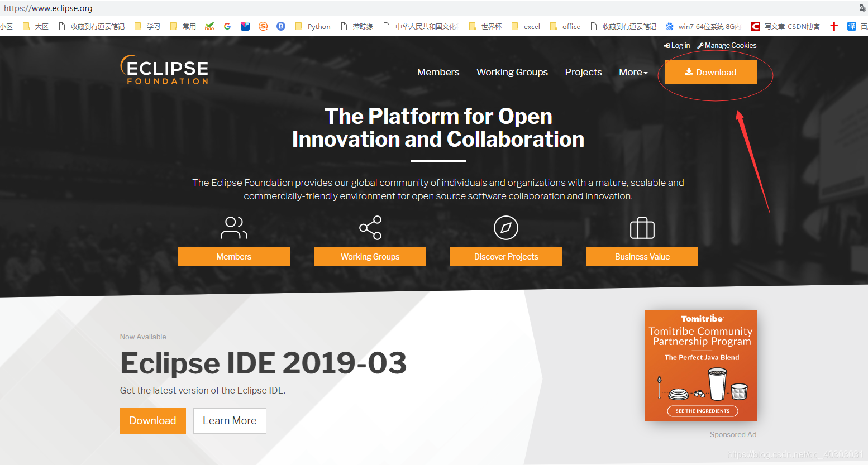Screen dimensions: 868x465
Task: Open the Python bookmark folder
Action: point(313,26)
